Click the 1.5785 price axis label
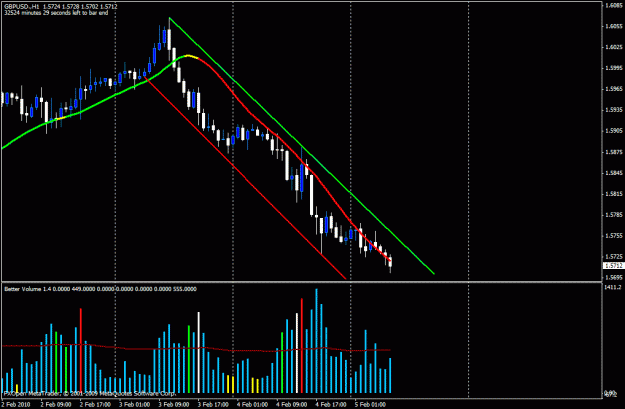Viewport: 625px width, 409px height. pyautogui.click(x=614, y=215)
